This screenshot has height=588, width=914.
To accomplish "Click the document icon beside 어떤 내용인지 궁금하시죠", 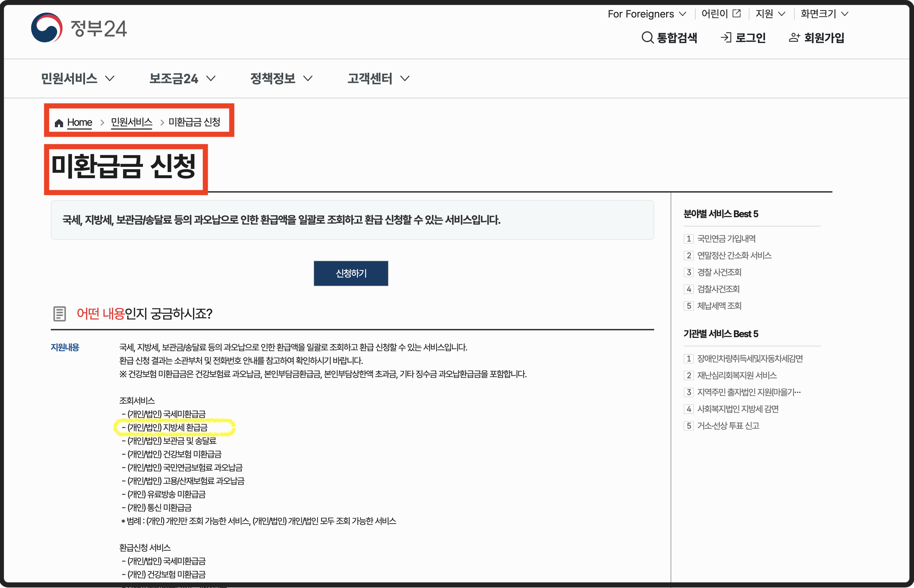I will 60,314.
